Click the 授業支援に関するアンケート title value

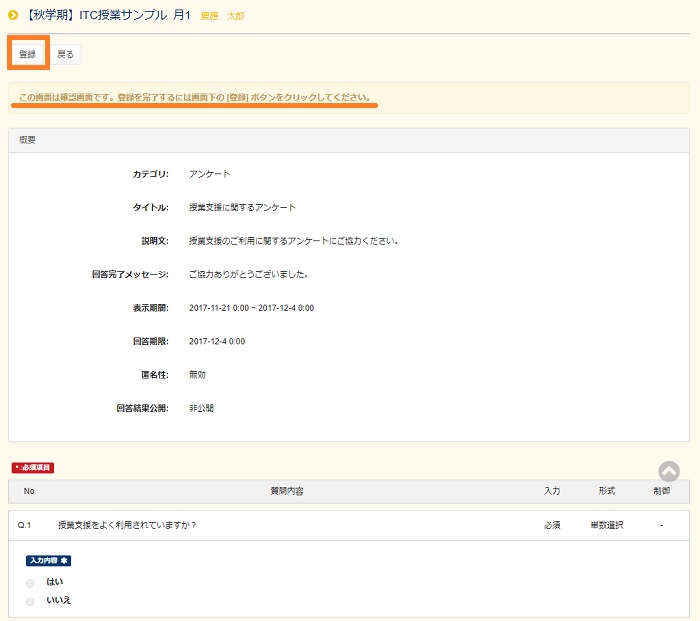[242, 207]
